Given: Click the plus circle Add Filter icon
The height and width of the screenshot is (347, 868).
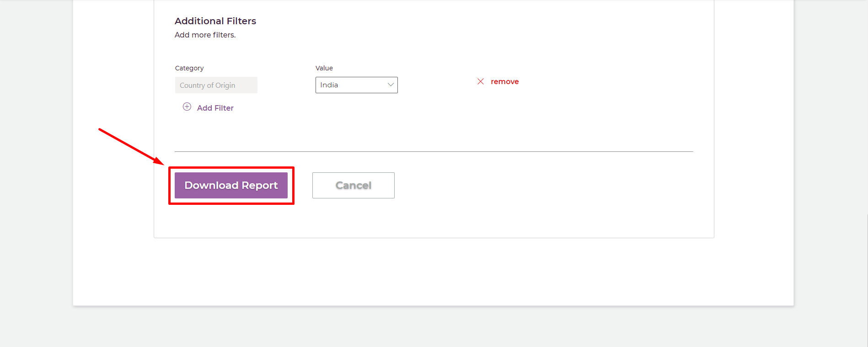Looking at the screenshot, I should [187, 107].
